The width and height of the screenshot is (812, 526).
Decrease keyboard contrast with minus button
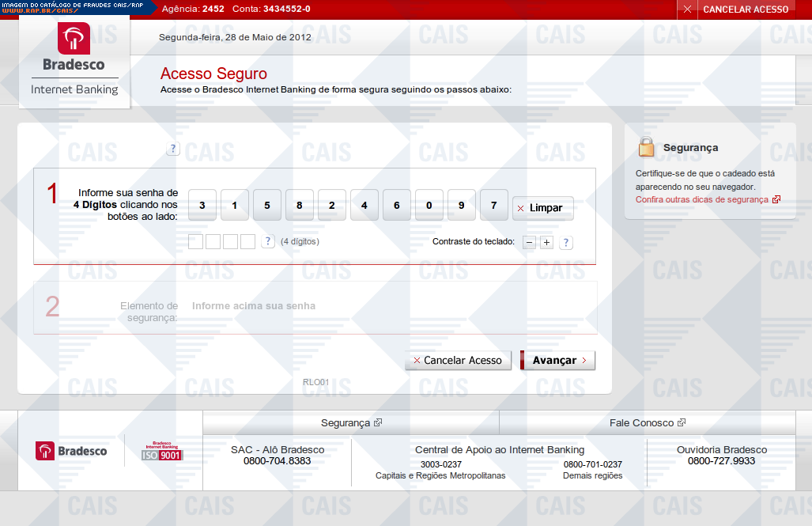[x=529, y=242]
